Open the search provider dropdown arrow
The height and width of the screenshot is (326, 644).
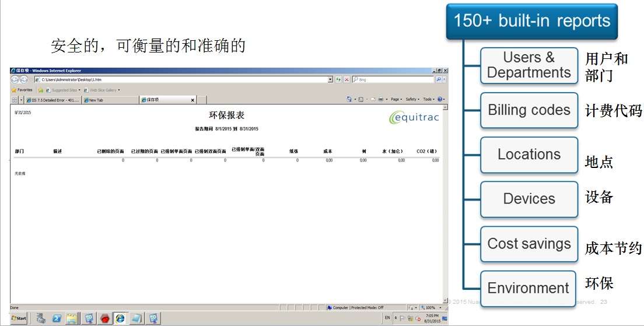point(444,80)
